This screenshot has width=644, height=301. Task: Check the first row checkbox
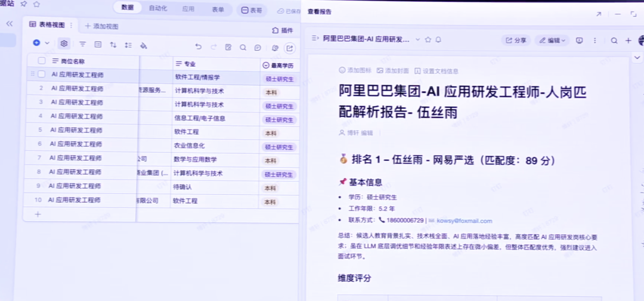tap(42, 75)
